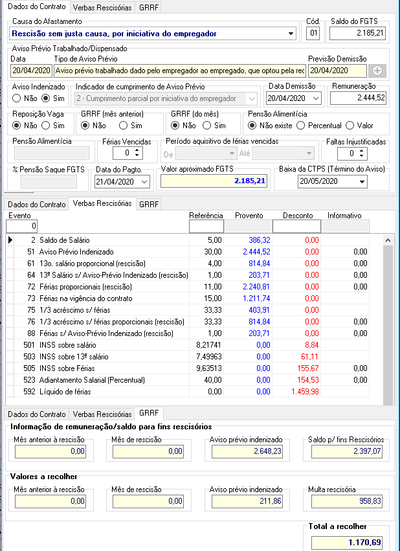Click Saldo p/ fins Rescisórios field 2.397,07
This screenshot has width=400, height=551.
click(x=347, y=451)
